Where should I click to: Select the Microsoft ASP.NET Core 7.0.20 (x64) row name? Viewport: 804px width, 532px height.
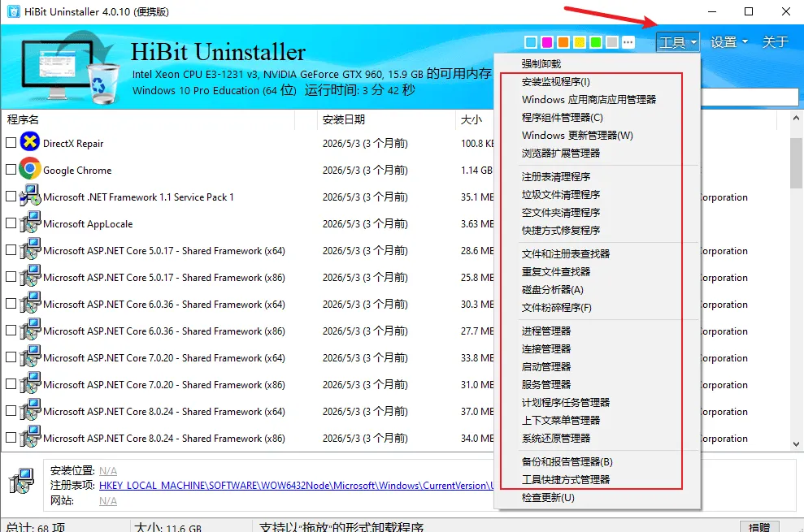(x=164, y=357)
